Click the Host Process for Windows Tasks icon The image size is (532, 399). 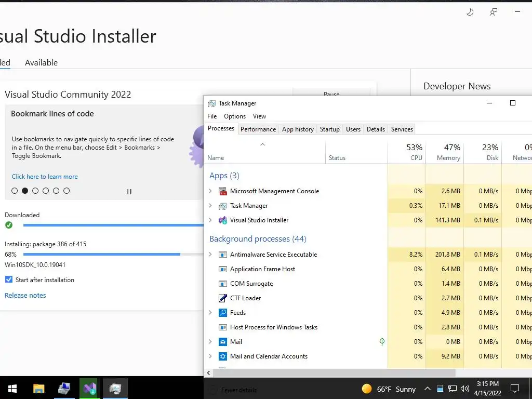coord(222,327)
